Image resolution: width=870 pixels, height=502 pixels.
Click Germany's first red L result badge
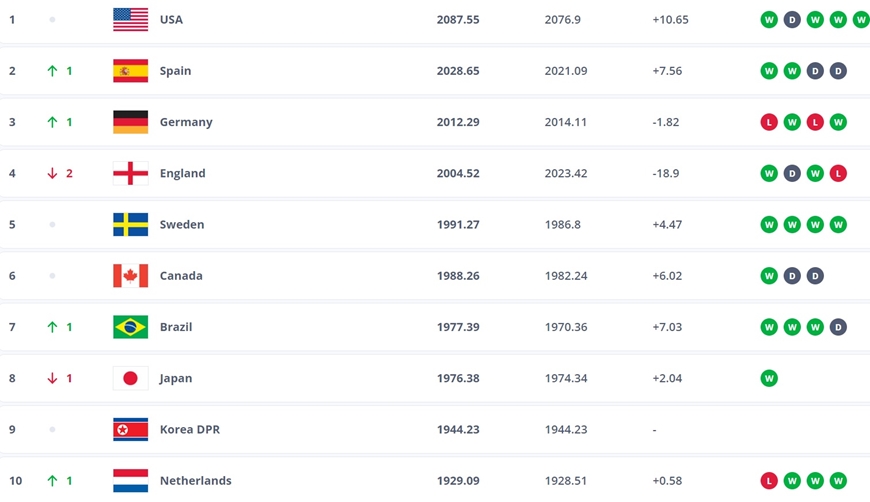768,122
